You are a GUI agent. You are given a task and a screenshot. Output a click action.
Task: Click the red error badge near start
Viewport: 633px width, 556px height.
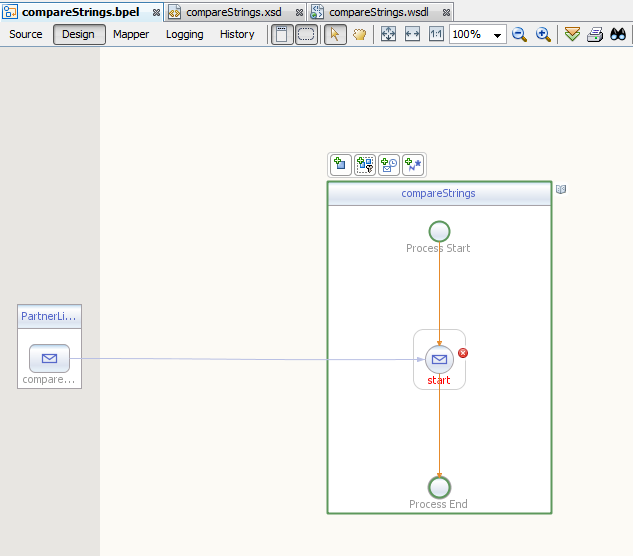[463, 353]
